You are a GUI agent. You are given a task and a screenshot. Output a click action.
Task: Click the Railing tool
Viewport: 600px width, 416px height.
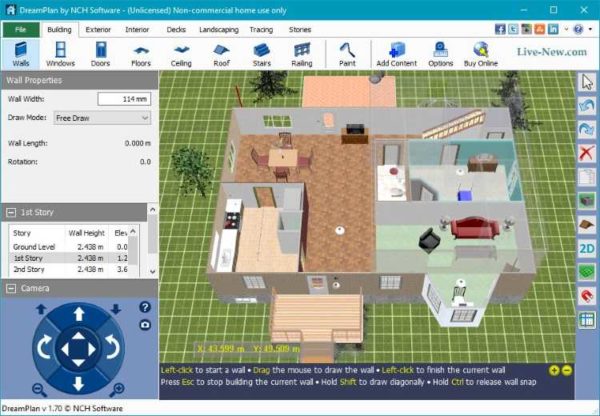(300, 54)
